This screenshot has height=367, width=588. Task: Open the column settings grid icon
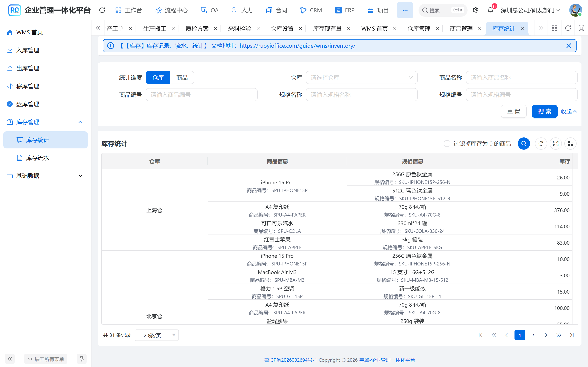[x=570, y=144]
